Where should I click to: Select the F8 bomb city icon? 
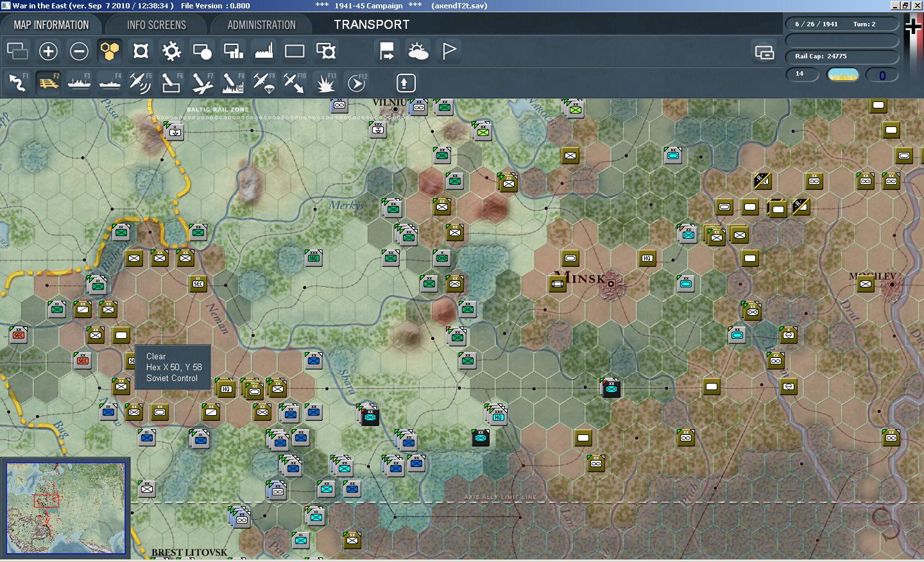coord(233,83)
